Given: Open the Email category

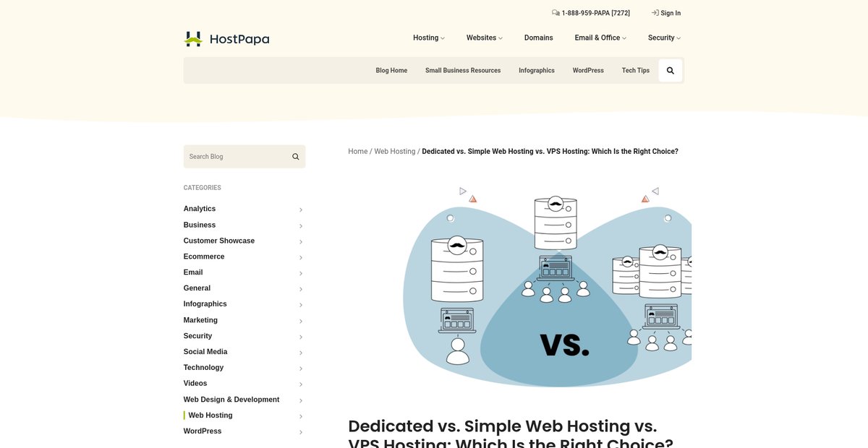Looking at the screenshot, I should point(193,272).
